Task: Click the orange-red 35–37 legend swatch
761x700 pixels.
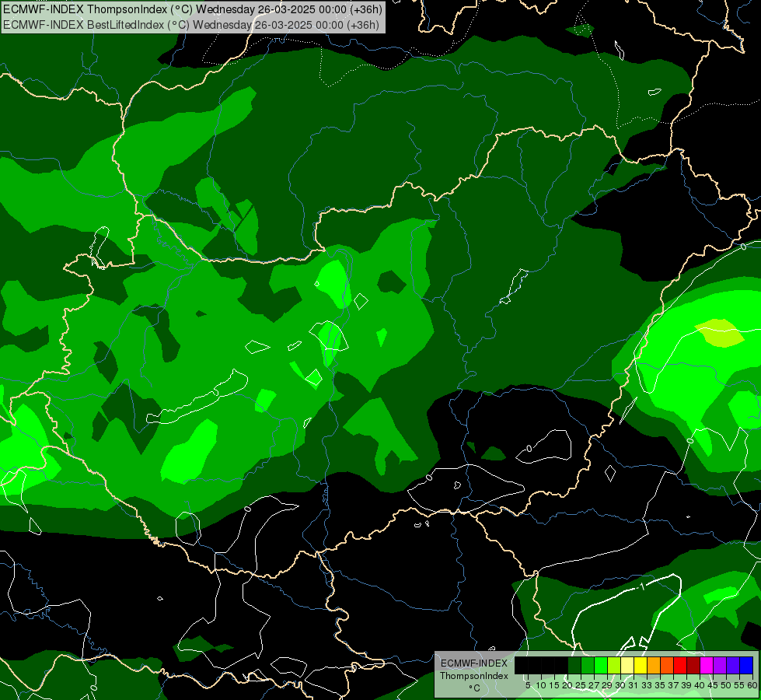Action: 667,665
